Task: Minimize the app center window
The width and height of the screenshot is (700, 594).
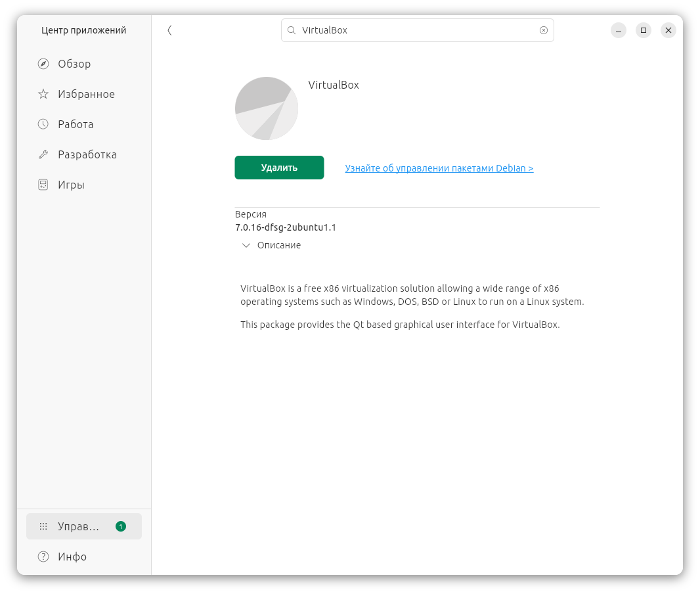Action: (x=619, y=30)
